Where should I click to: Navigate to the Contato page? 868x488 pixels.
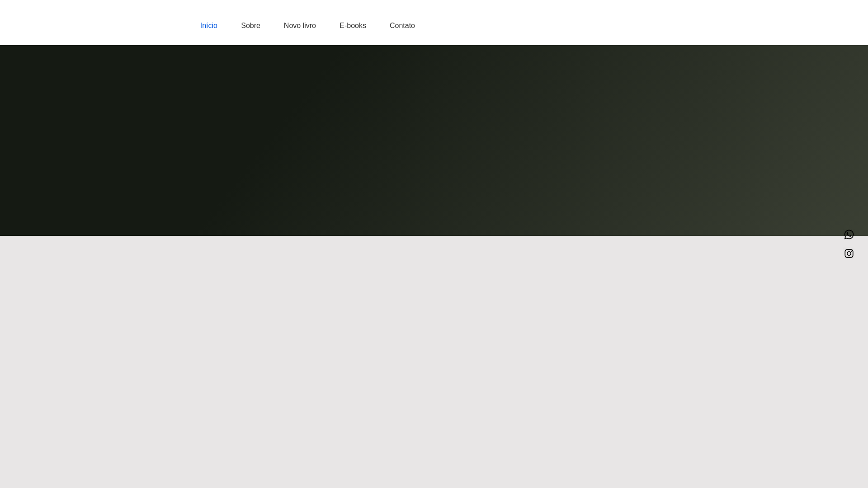[x=402, y=26]
